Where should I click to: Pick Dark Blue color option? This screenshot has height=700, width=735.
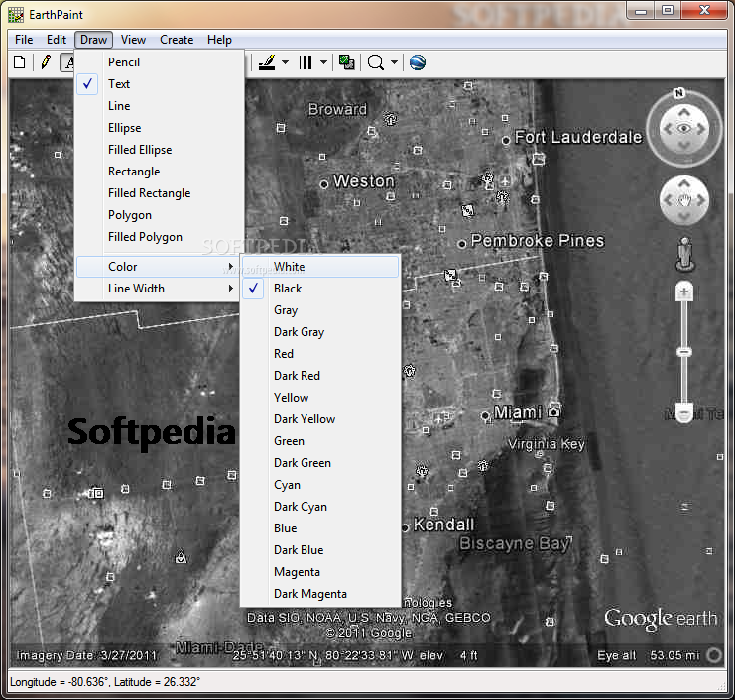pos(320,550)
